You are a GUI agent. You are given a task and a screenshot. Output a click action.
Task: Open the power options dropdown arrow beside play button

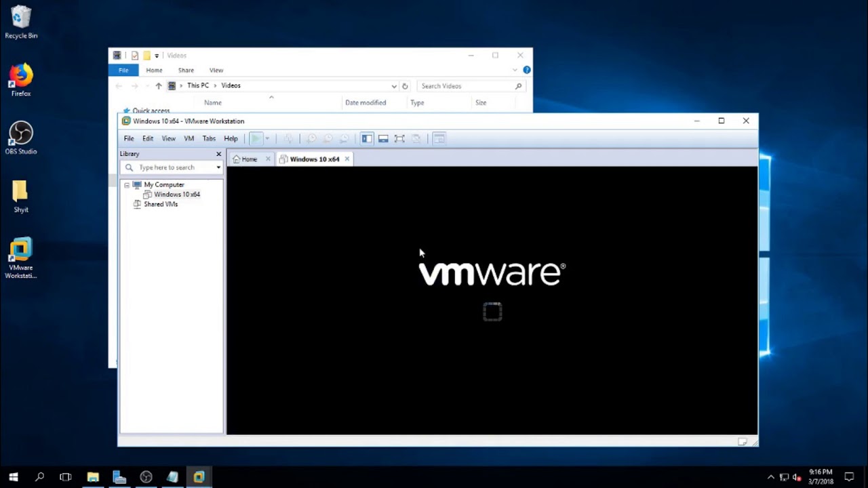[267, 138]
